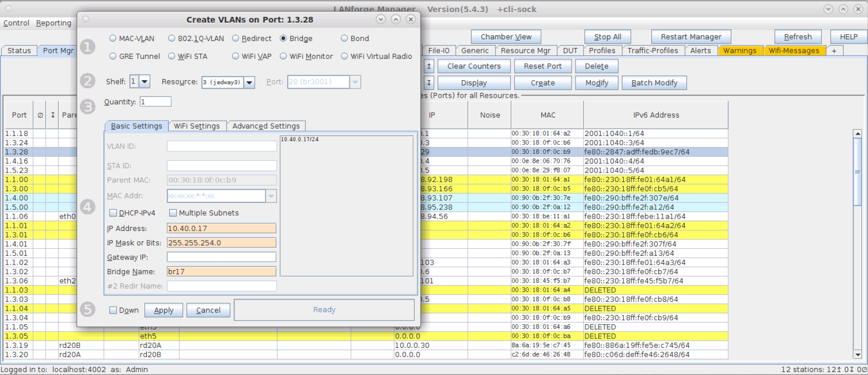The image size is (868, 375).
Task: Check the Down checkbox
Action: click(113, 310)
